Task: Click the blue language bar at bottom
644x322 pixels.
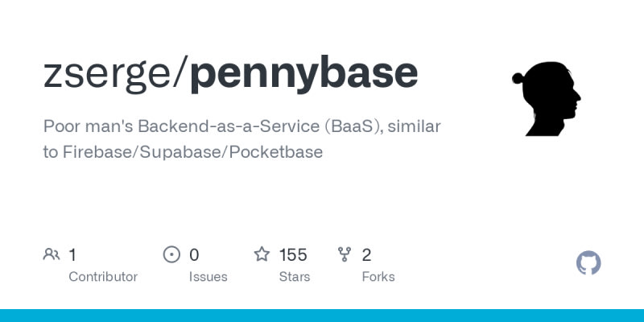Action: (322, 315)
